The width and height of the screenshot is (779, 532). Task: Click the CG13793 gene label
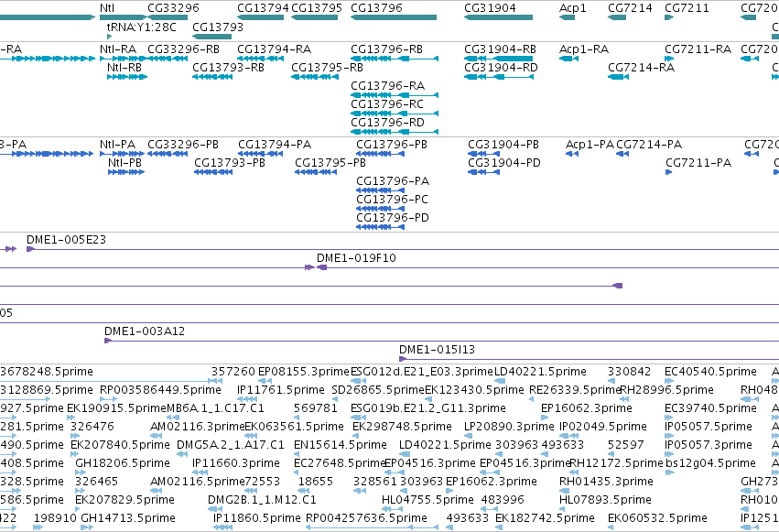click(x=218, y=27)
